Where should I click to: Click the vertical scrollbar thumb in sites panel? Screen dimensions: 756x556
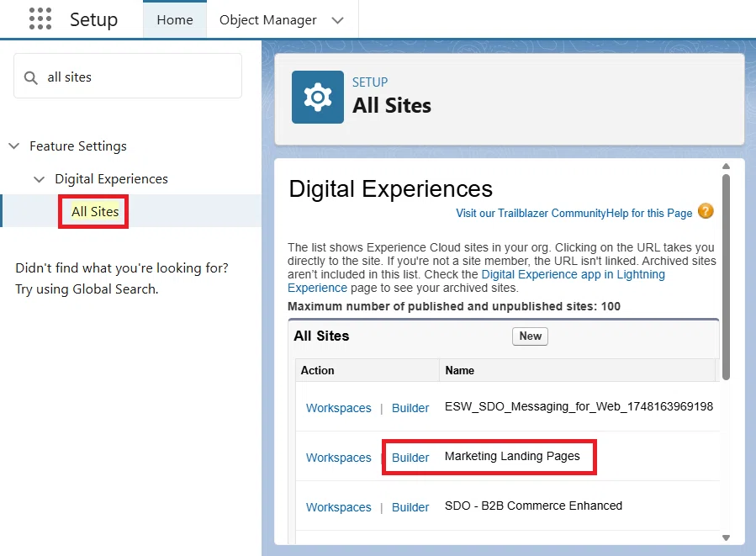[x=726, y=277]
